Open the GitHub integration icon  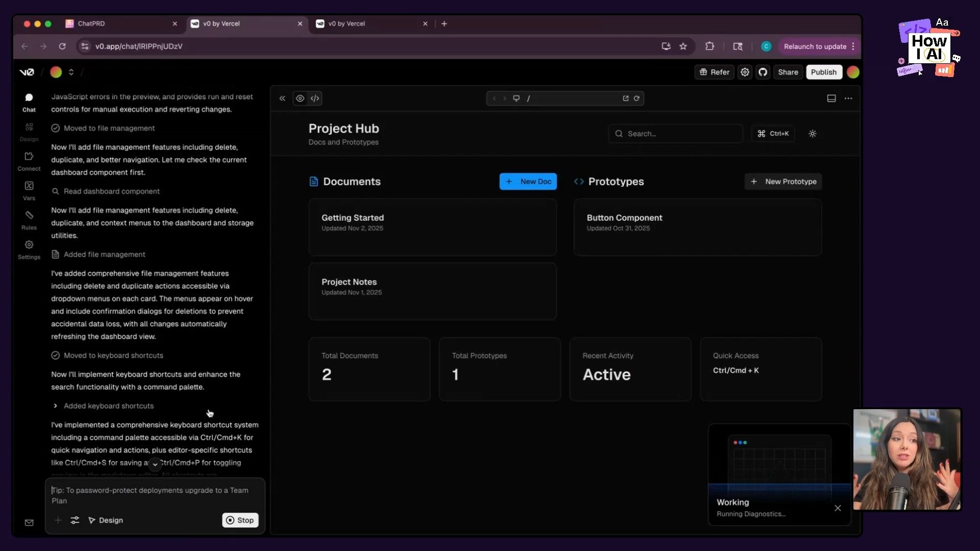point(763,72)
